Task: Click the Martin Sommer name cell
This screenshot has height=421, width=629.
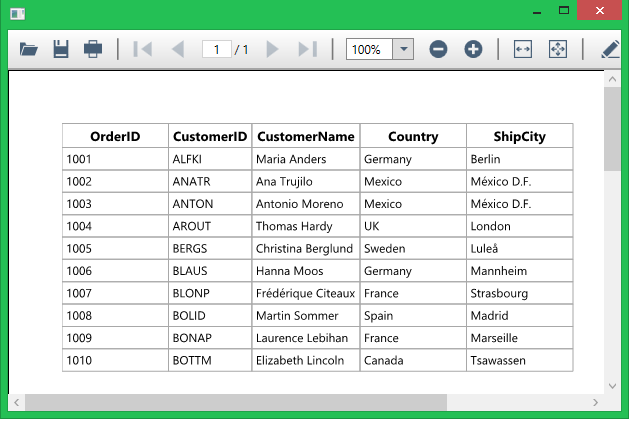Action: pos(306,315)
